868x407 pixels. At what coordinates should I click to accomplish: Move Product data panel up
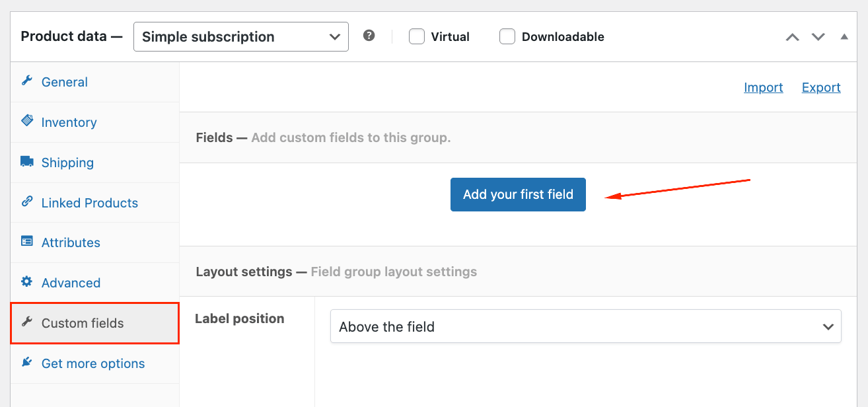point(792,37)
